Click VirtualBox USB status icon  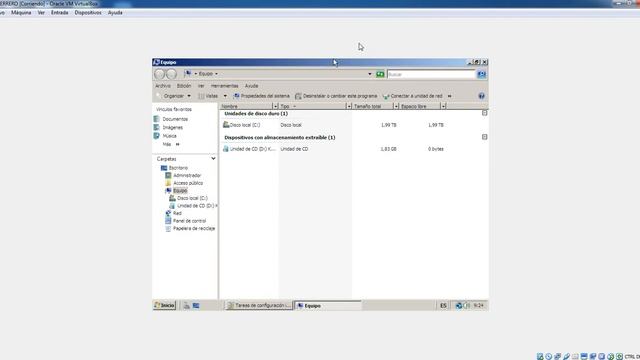566,356
